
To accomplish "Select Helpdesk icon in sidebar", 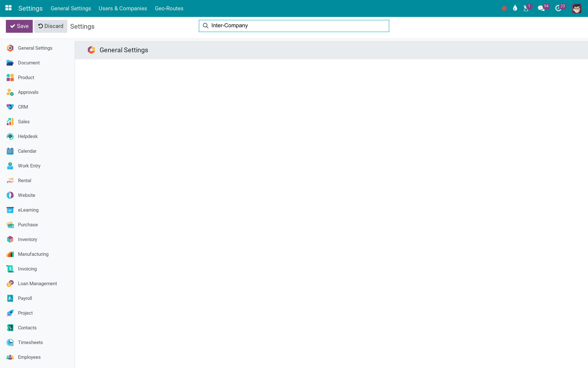I will tap(10, 136).
